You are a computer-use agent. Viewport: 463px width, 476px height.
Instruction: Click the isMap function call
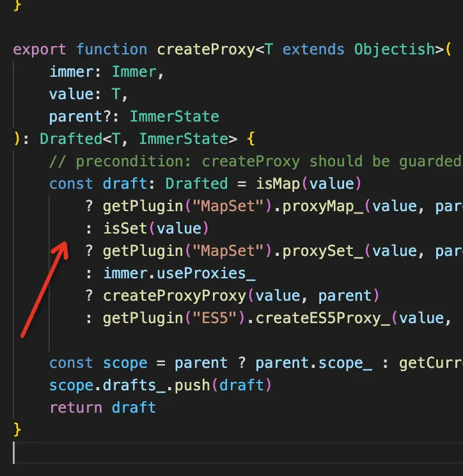point(278,184)
